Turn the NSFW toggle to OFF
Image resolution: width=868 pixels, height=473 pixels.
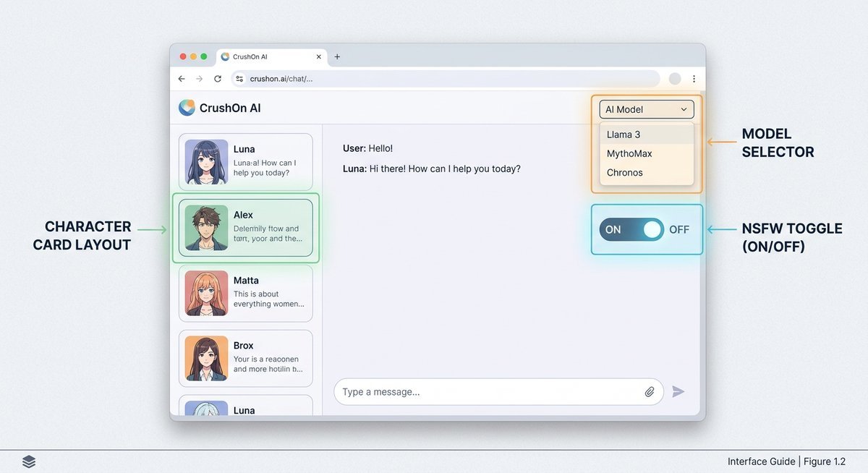click(x=678, y=229)
